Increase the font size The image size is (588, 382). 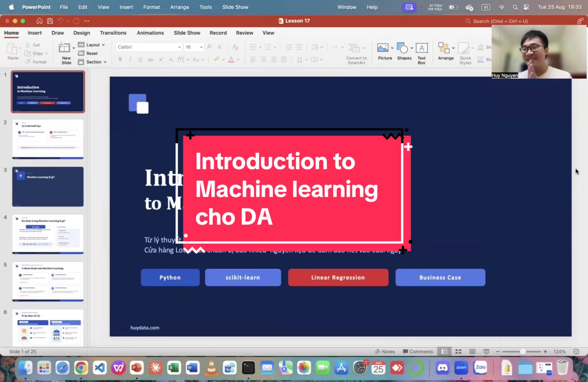tap(210, 47)
